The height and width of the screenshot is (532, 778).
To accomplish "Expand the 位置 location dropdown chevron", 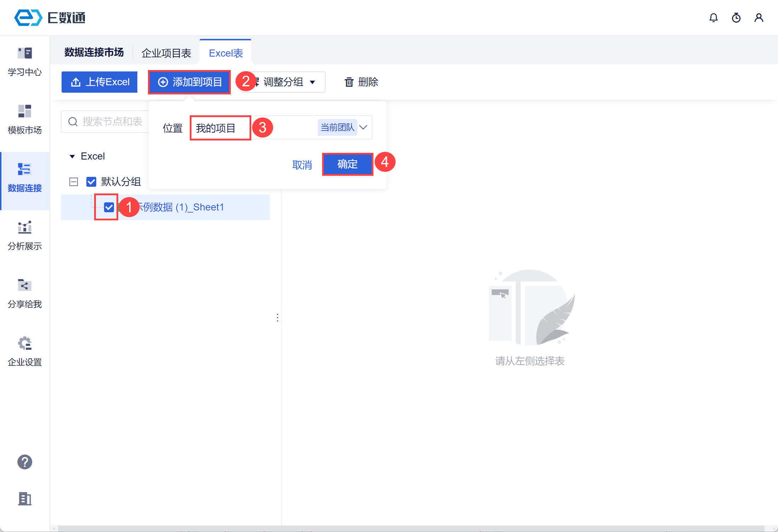I will pos(364,127).
